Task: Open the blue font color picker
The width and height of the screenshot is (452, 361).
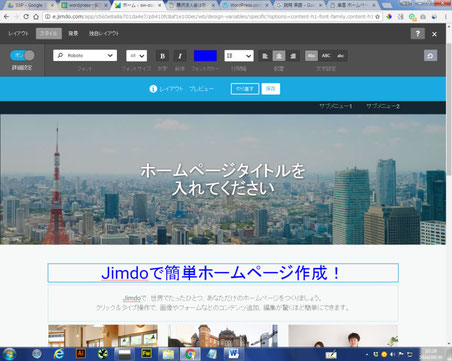Action: pyautogui.click(x=205, y=56)
